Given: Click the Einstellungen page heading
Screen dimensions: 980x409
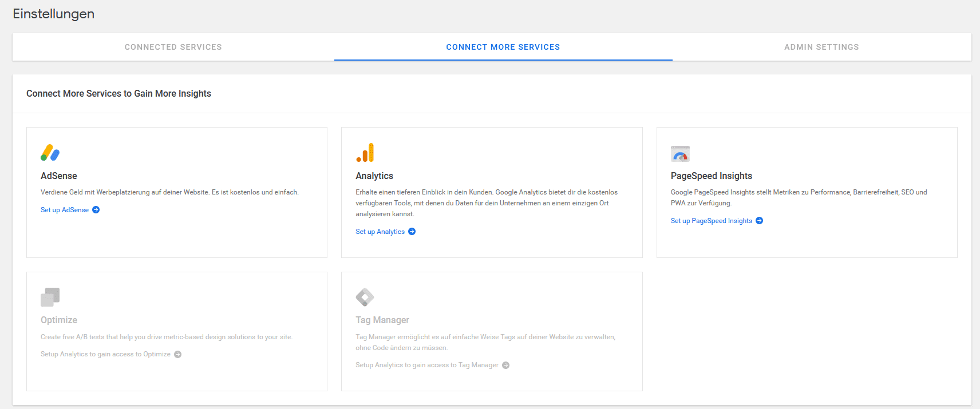Looking at the screenshot, I should (x=54, y=14).
